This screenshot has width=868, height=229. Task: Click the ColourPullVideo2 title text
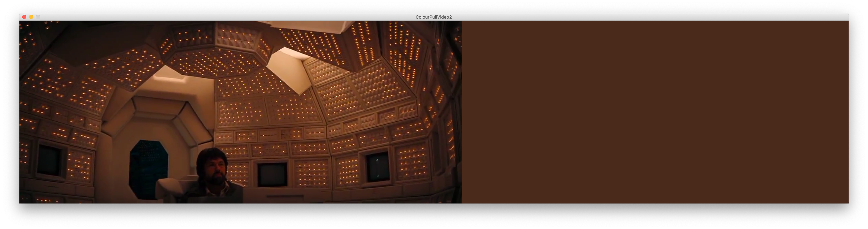click(434, 17)
